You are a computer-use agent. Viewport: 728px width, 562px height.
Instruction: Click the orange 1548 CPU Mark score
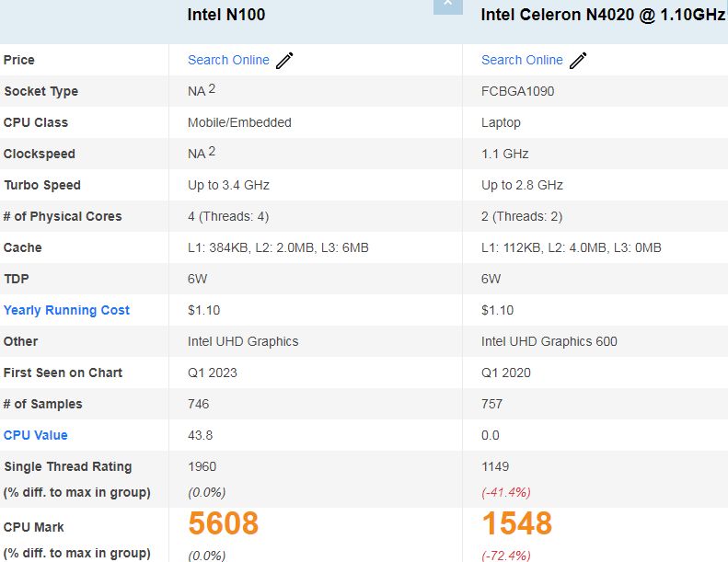pos(516,523)
